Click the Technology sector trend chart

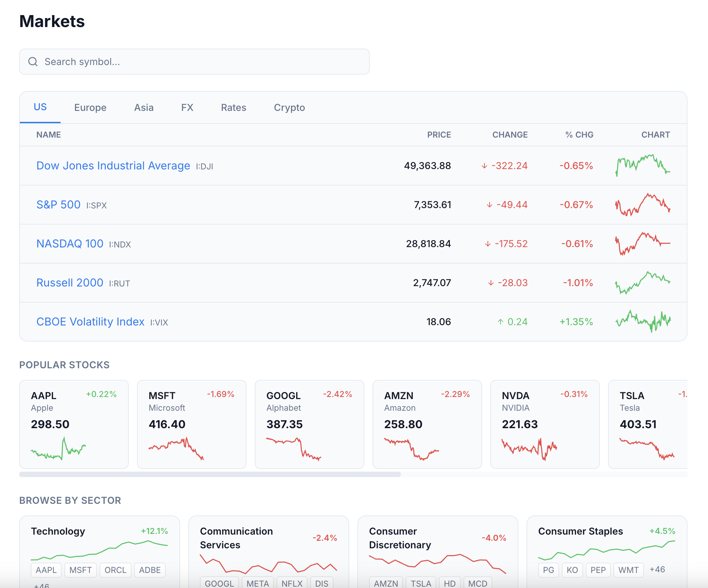click(99, 550)
